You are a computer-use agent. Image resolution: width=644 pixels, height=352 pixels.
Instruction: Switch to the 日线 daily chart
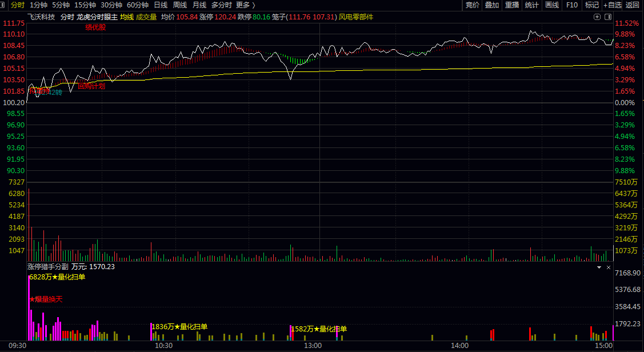tap(161, 5)
